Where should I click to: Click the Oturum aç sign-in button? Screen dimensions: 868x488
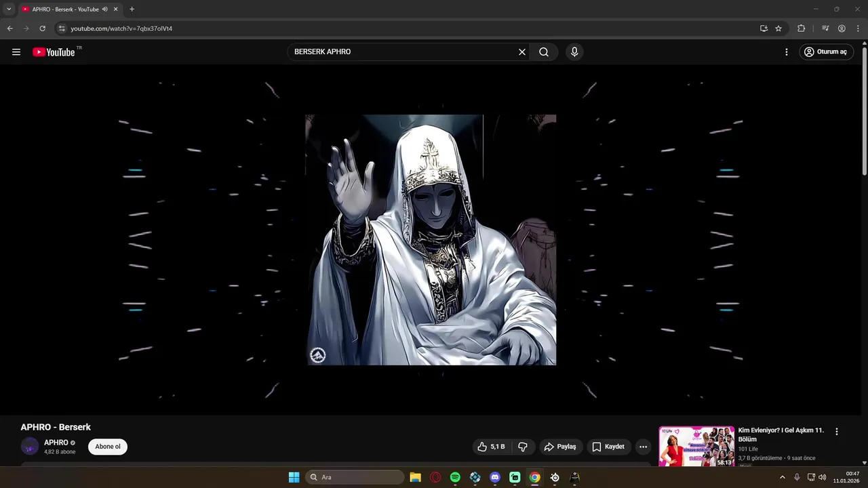point(825,52)
